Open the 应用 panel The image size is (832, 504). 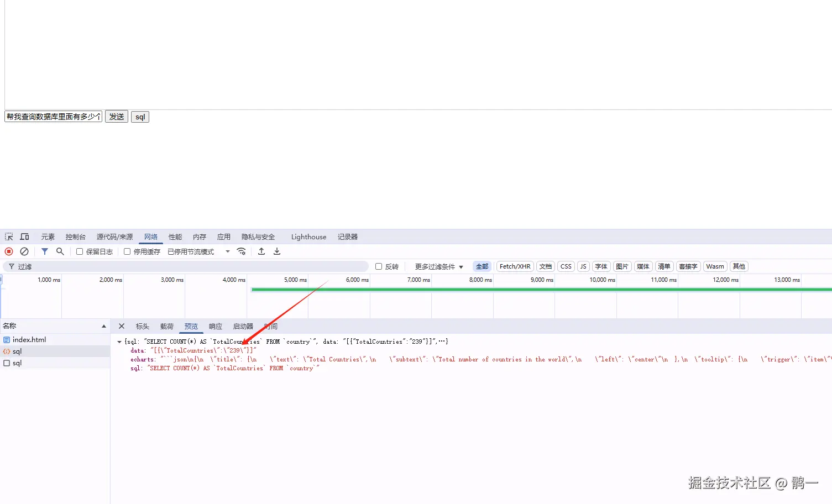pyautogui.click(x=224, y=237)
